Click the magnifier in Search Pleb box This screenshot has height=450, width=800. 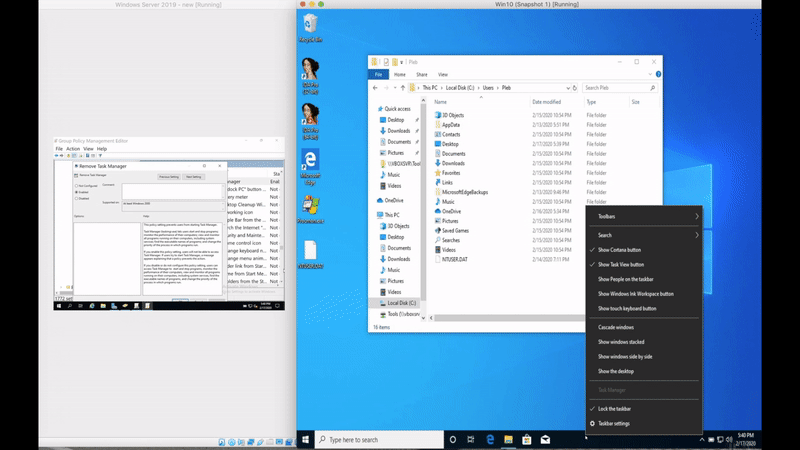click(652, 88)
